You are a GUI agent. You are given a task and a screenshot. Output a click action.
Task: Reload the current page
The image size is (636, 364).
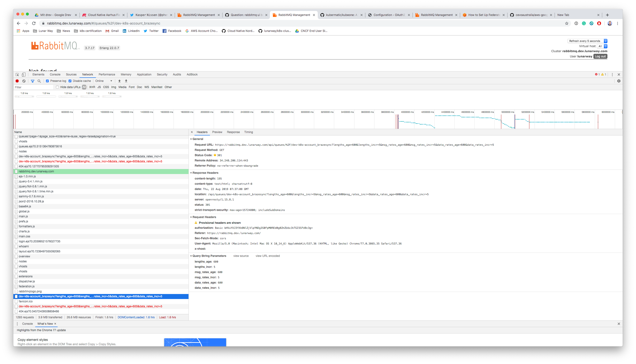(x=34, y=23)
